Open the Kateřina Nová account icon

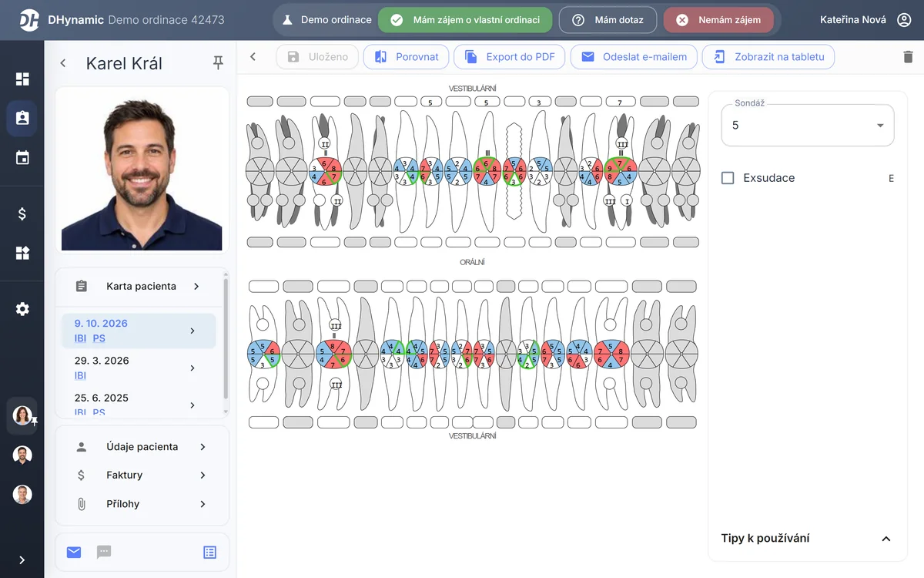pyautogui.click(x=904, y=20)
